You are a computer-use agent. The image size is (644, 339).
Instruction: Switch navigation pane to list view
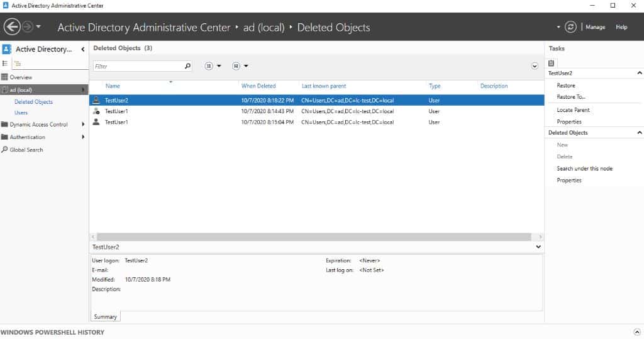tap(5, 64)
